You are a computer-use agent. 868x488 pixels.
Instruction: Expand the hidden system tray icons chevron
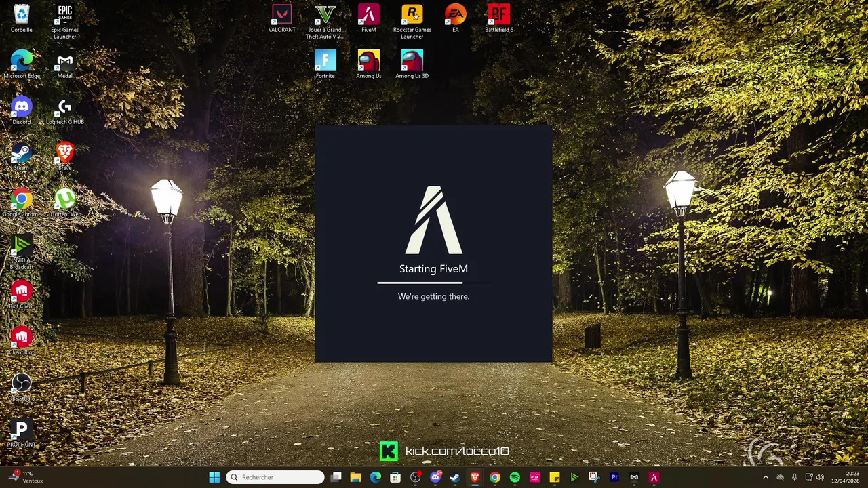coord(766,477)
